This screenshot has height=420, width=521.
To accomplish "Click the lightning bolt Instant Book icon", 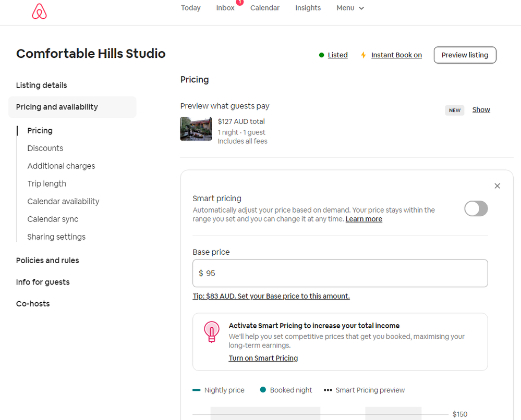I will tap(364, 54).
